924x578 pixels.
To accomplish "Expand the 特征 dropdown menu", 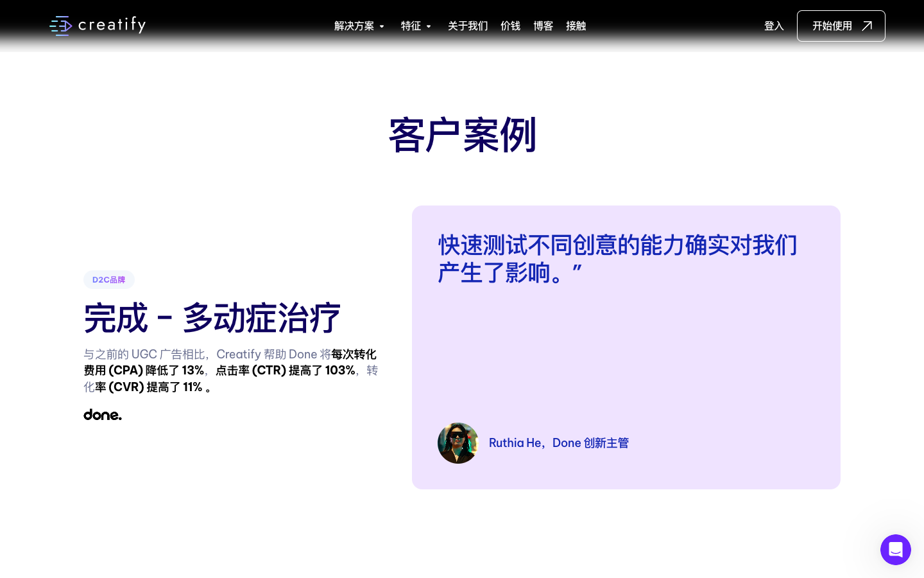I will [x=411, y=26].
